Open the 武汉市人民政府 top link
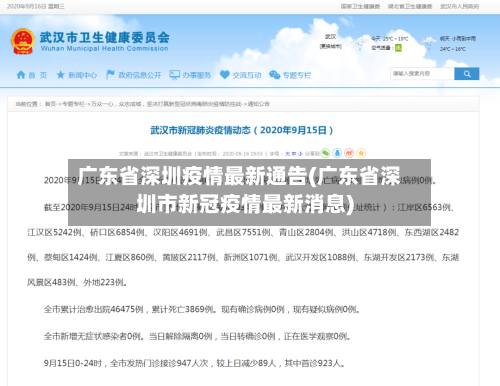The width and height of the screenshot is (500, 386). click(459, 6)
